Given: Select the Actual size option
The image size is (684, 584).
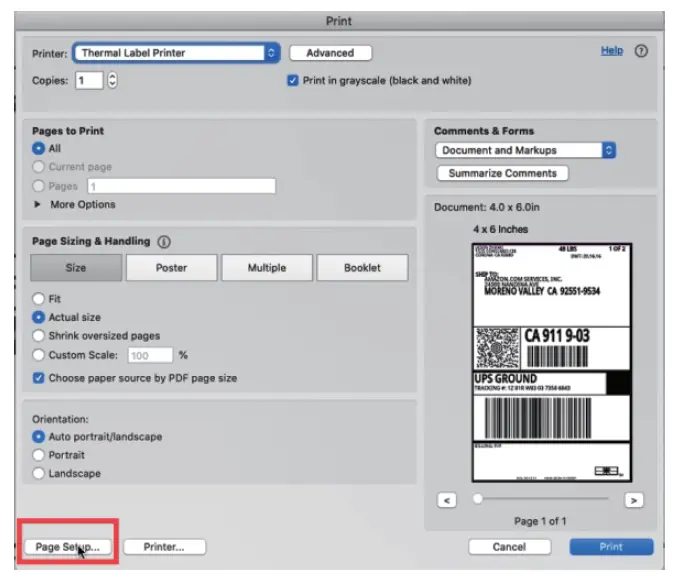Looking at the screenshot, I should pos(38,317).
